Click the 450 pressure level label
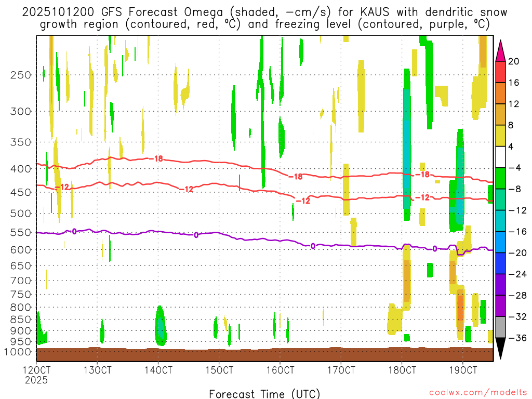This screenshot has width=532, height=399. pyautogui.click(x=21, y=192)
